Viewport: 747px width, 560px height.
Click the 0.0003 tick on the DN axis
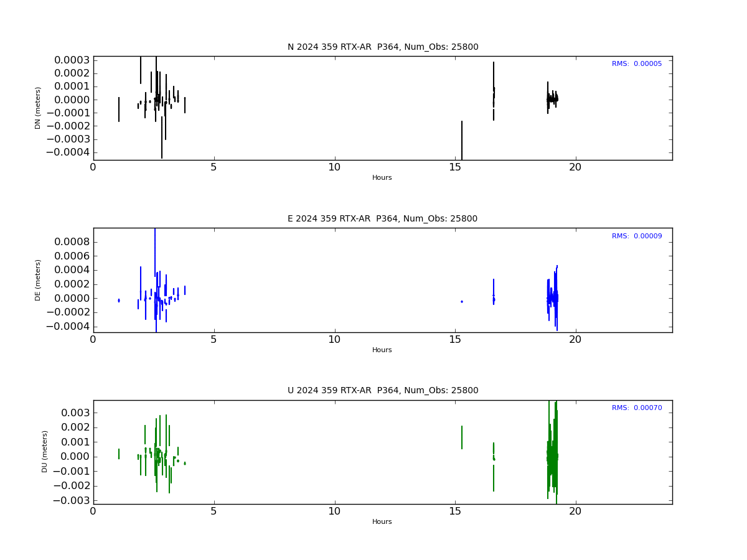click(x=72, y=60)
